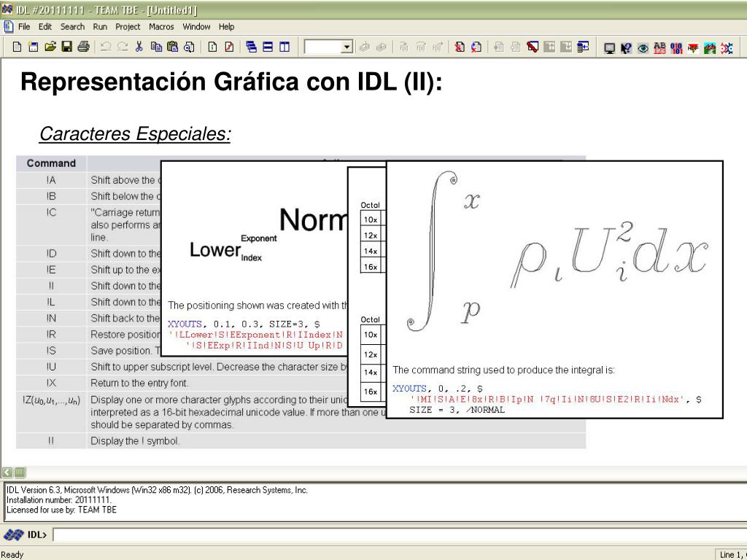Open the Window menu
The image size is (747, 560).
click(x=196, y=27)
